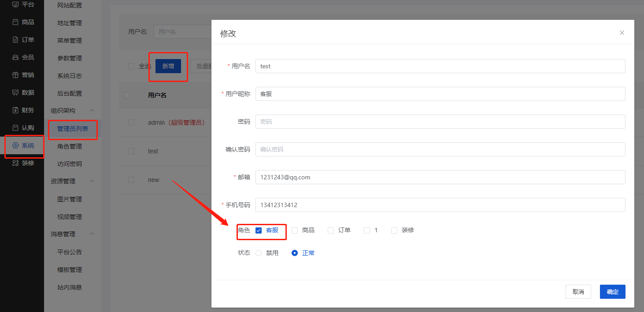Select the 禁用 status radio button
Screen dimensions: 644x312
point(259,253)
